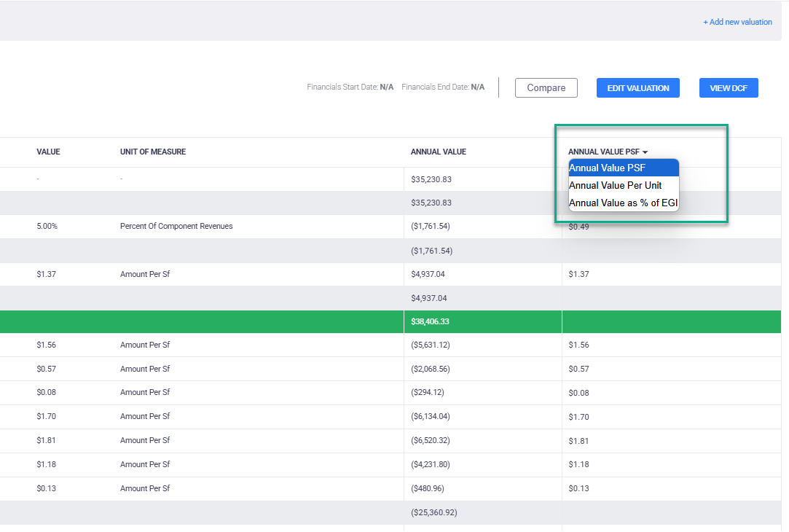The image size is (789, 532).
Task: Select the $1.18 value in the VALUE column
Action: 47,464
